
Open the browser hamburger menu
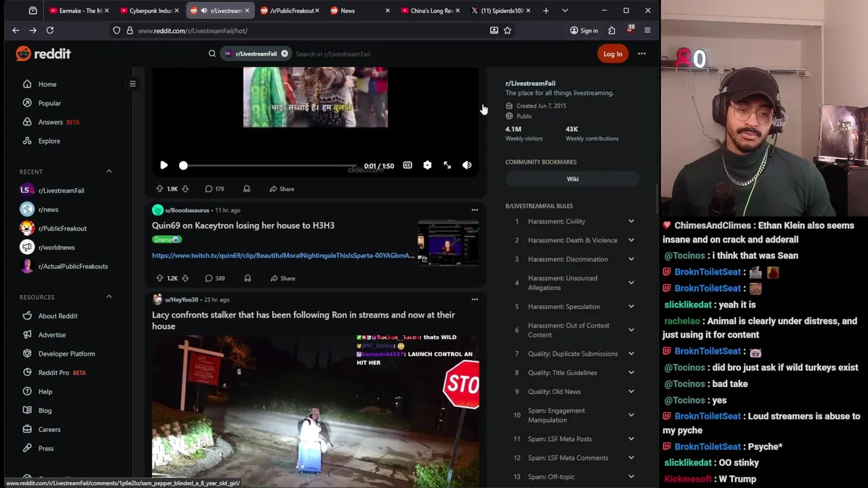(x=647, y=30)
